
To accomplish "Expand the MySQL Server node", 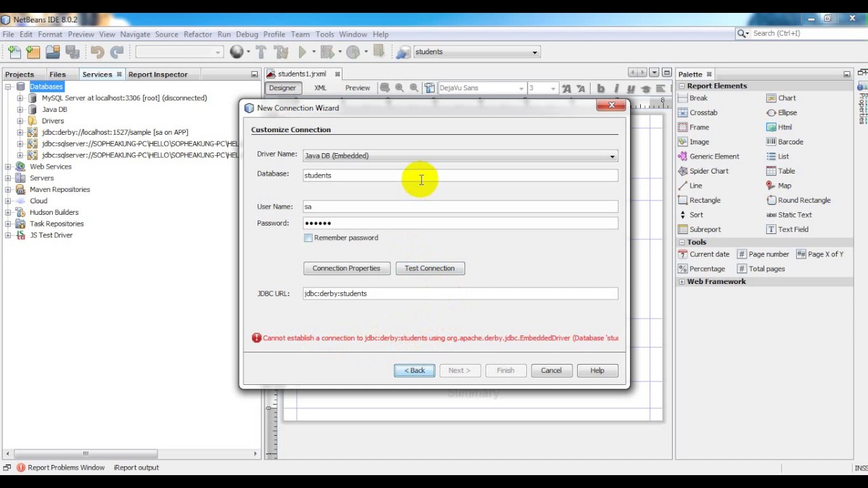I will [20, 98].
